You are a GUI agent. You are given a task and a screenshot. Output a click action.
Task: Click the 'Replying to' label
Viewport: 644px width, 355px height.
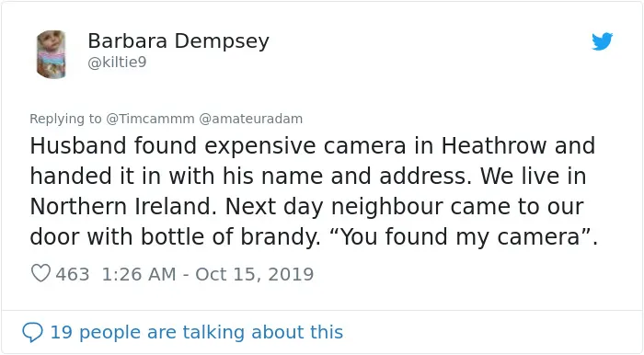(65, 119)
